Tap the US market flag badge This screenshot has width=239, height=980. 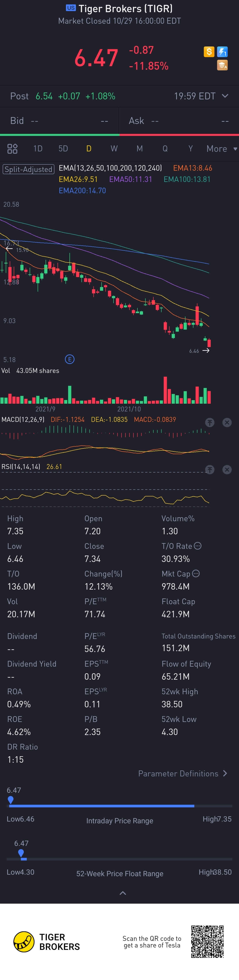[71, 8]
